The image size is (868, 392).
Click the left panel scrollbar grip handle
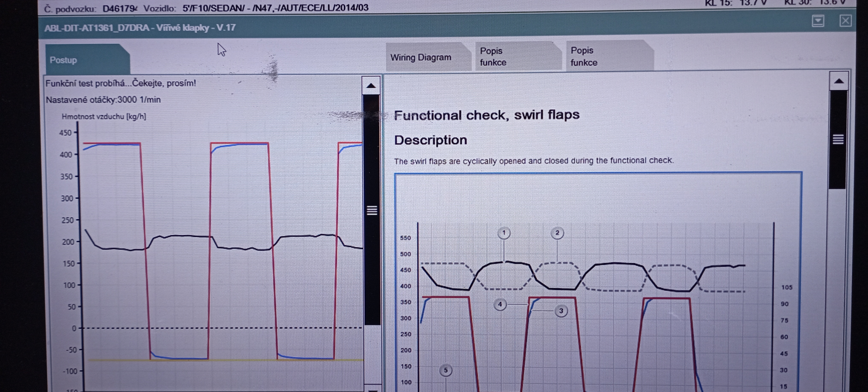pyautogui.click(x=372, y=210)
